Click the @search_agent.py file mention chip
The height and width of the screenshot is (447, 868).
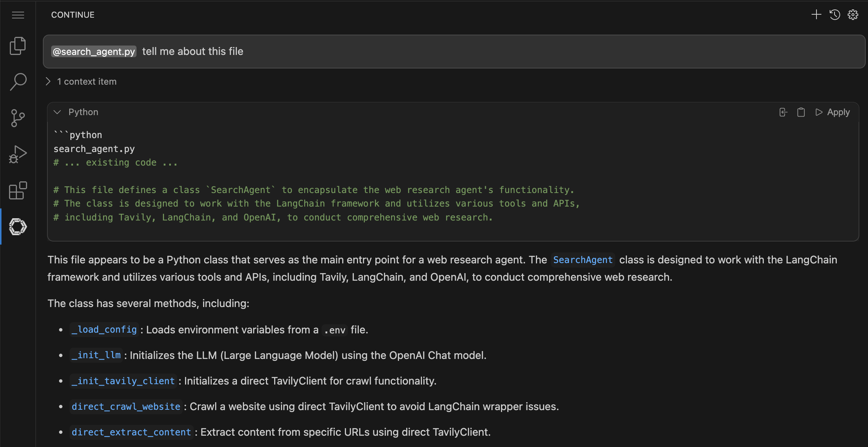pos(94,52)
